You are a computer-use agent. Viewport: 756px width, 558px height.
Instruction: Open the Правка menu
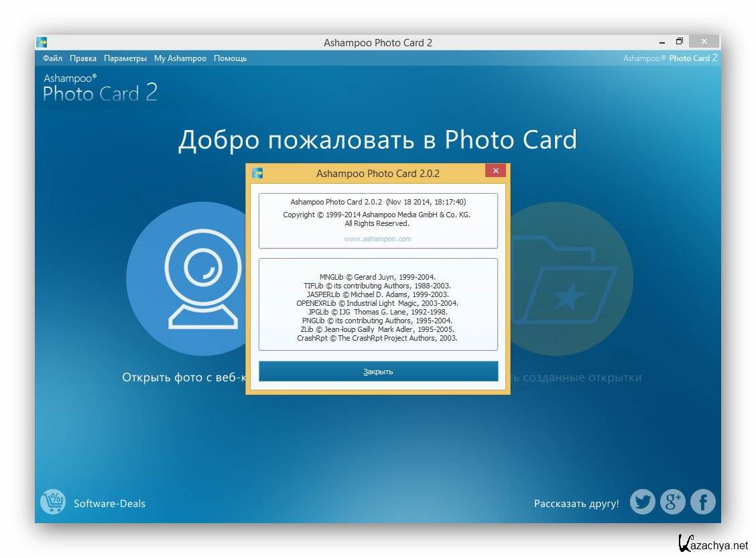tap(83, 58)
